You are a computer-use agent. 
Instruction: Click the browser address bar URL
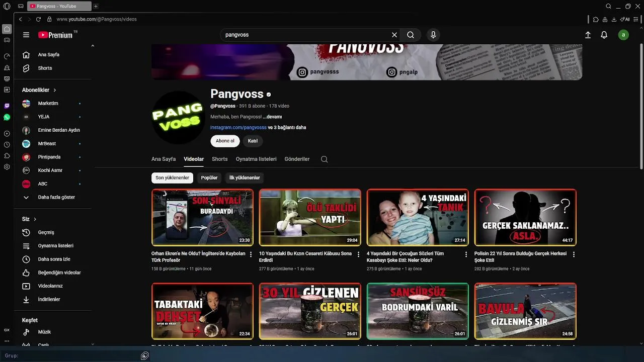(x=97, y=19)
